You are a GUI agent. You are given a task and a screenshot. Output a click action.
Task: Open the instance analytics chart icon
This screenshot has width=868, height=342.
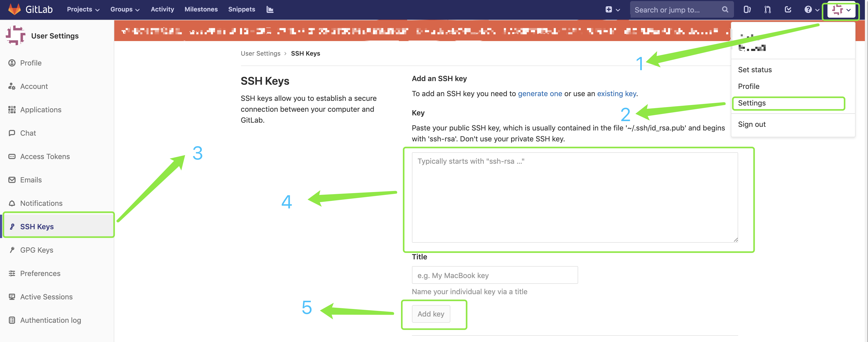[270, 9]
